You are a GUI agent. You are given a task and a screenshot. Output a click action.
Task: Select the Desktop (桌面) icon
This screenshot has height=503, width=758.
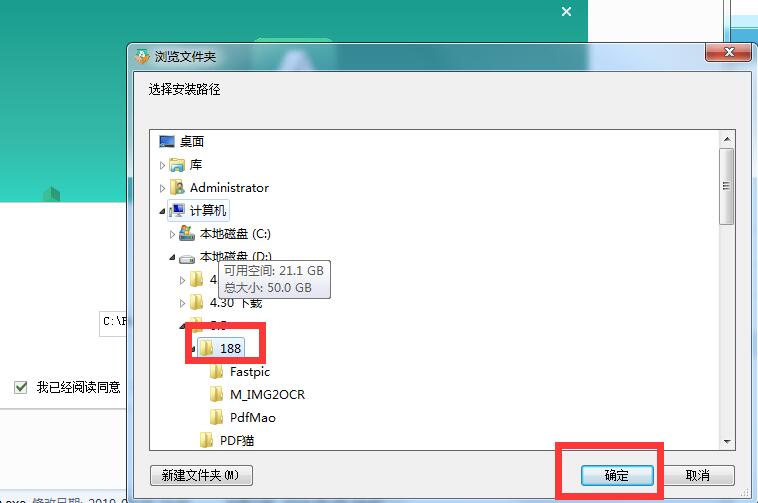coord(167,141)
